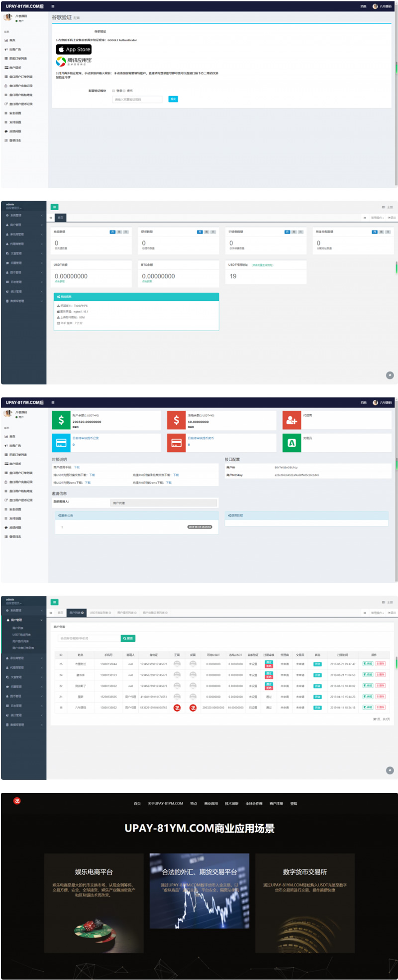Click the blue 提交 submit button

point(173,99)
